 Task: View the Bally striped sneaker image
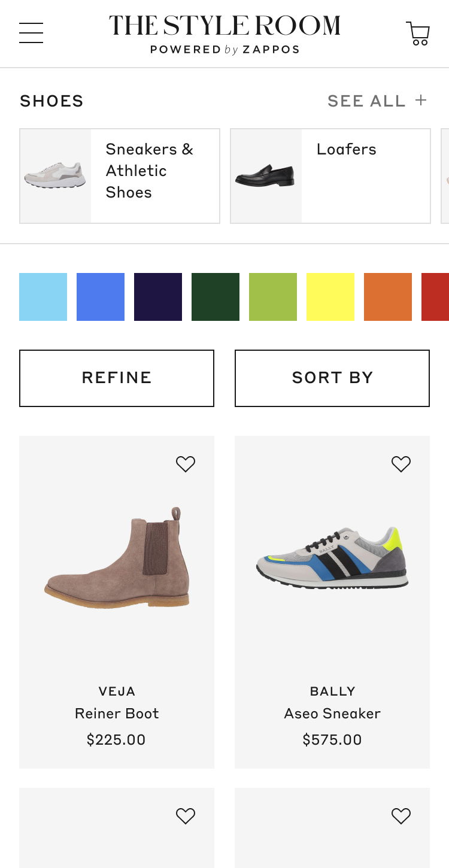coord(332,559)
